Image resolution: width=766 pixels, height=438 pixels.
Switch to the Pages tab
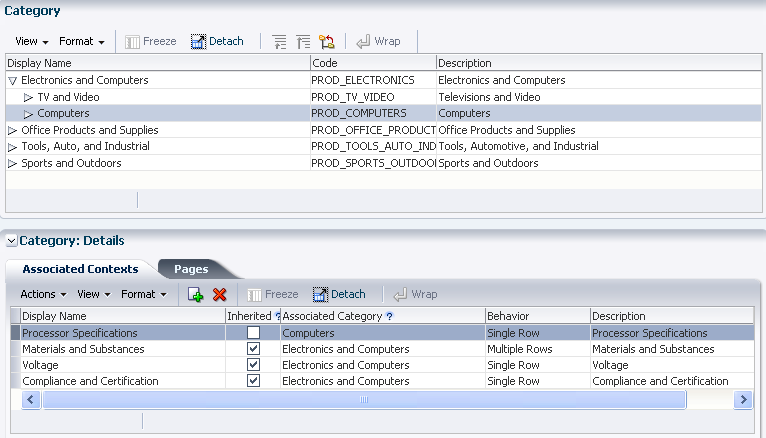191,269
